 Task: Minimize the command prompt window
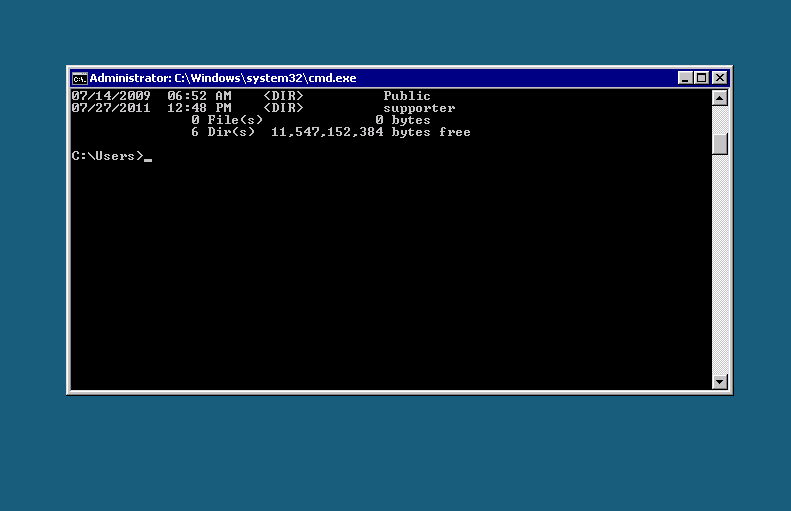[685, 78]
